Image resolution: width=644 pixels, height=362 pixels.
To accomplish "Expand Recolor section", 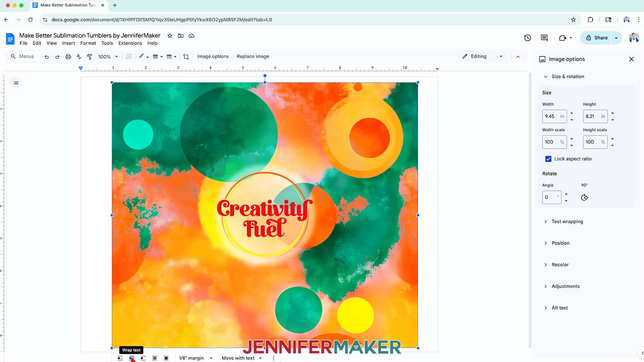I will point(546,265).
